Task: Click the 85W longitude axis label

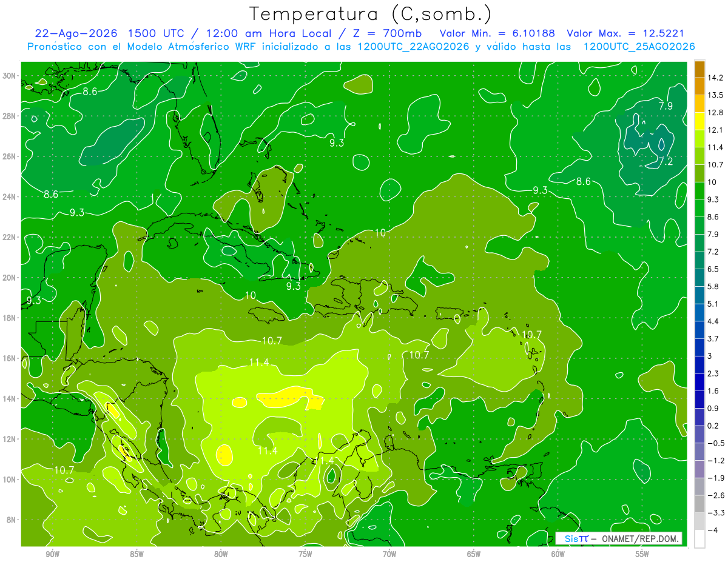Action: pos(136,554)
